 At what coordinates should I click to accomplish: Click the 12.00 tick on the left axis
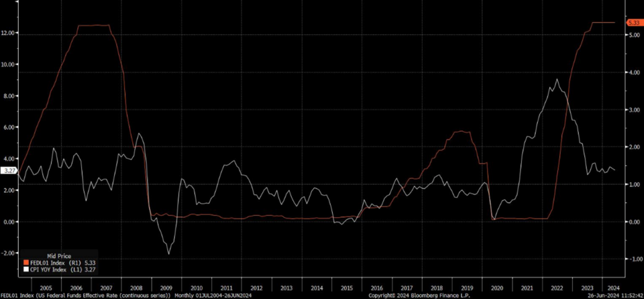(x=9, y=33)
